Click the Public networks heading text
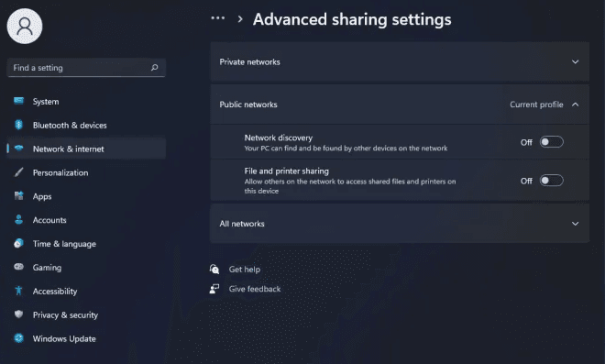 [248, 105]
